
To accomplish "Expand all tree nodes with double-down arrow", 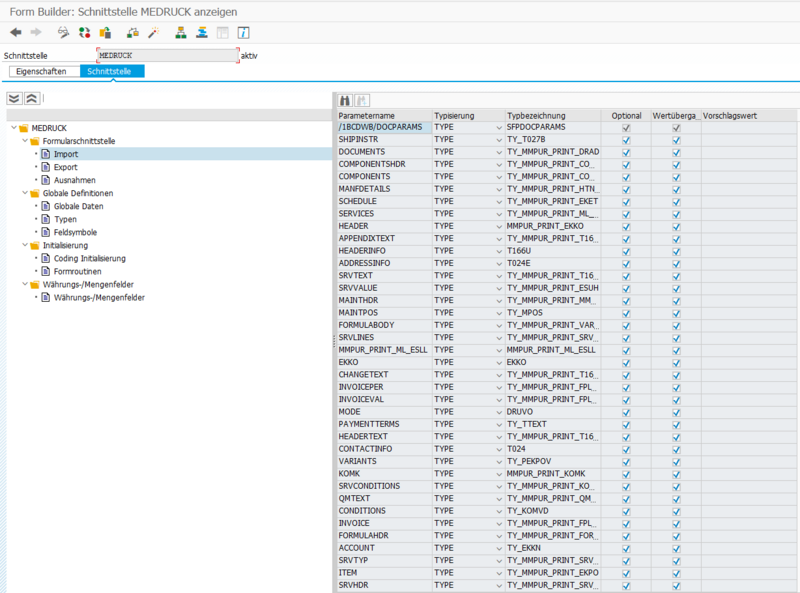I will (x=14, y=98).
